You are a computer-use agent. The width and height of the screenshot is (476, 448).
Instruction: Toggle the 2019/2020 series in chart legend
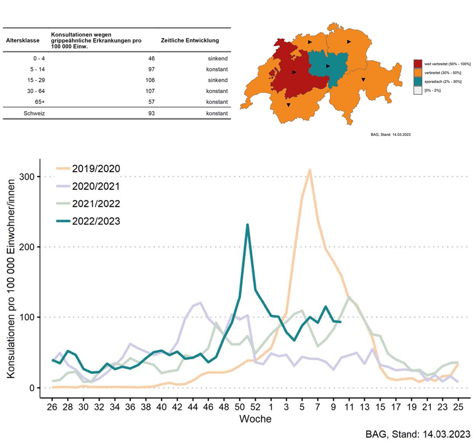coord(96,169)
